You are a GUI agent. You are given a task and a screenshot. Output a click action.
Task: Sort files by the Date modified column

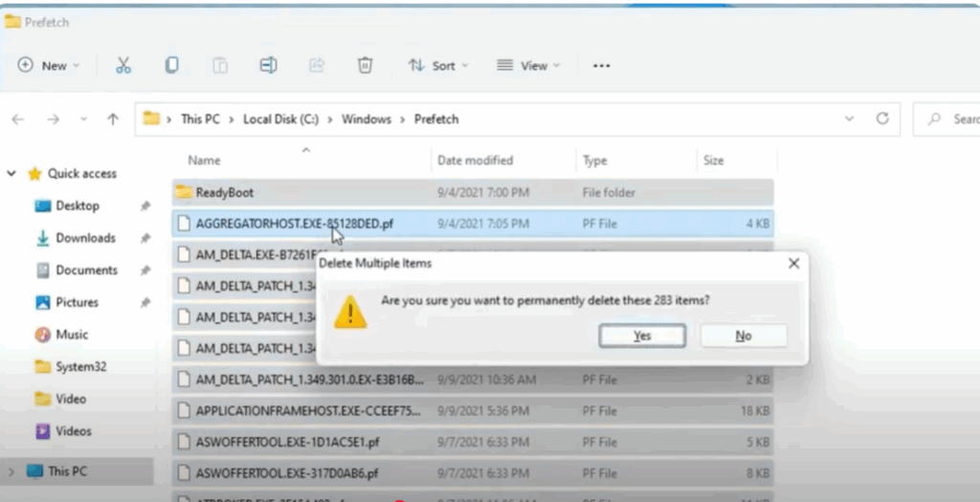[x=476, y=161]
